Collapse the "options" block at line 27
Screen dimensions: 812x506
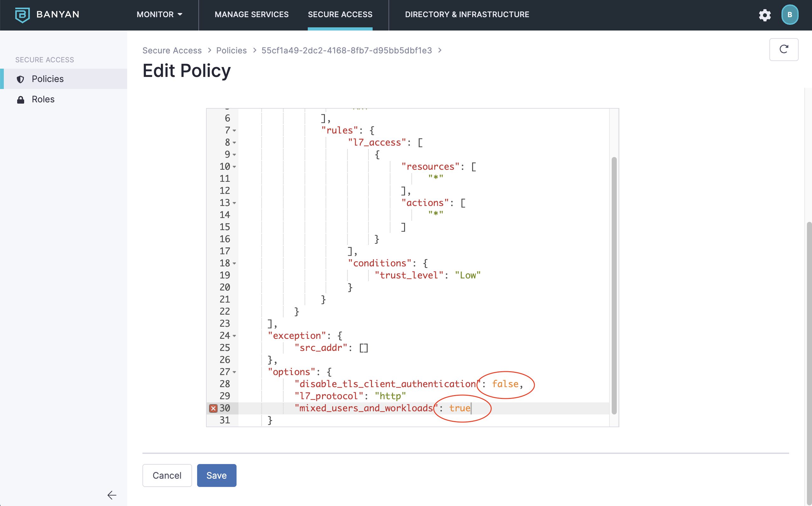(x=234, y=372)
